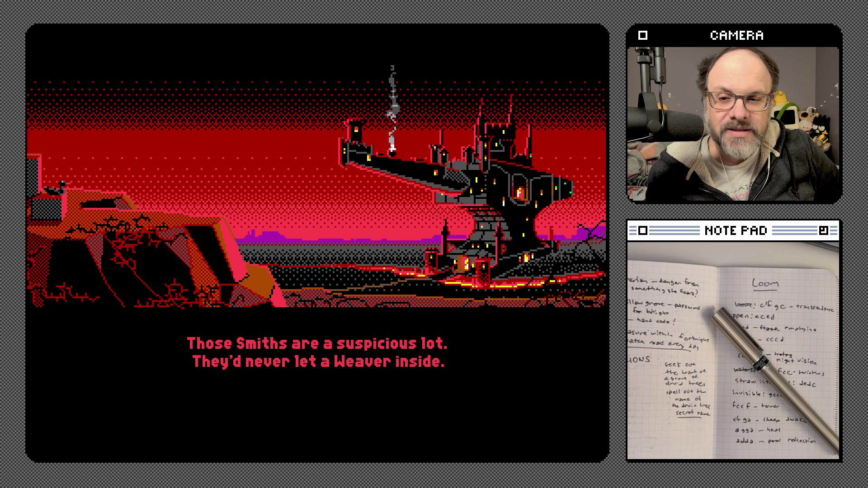868x488 pixels.
Task: Click the Note Pad zoom box icon
Action: [x=823, y=231]
